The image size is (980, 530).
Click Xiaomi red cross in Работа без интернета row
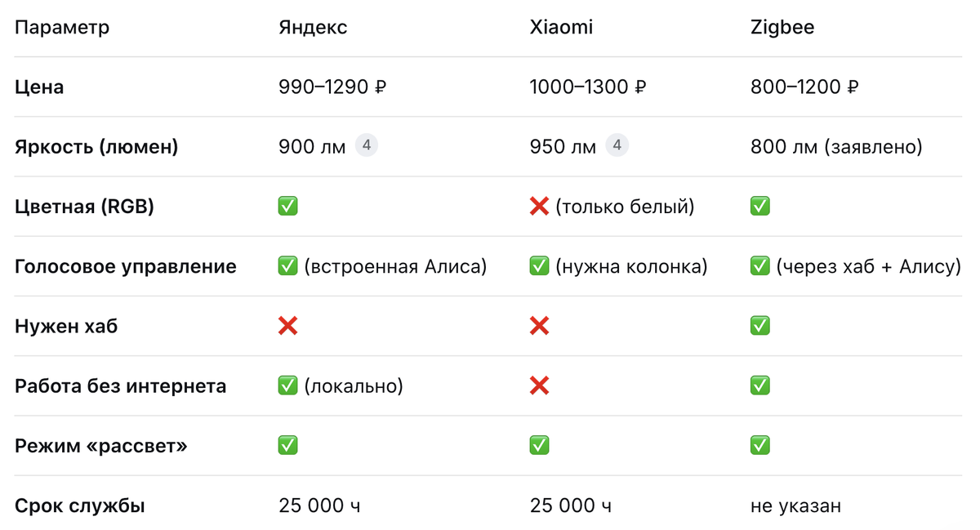539,385
